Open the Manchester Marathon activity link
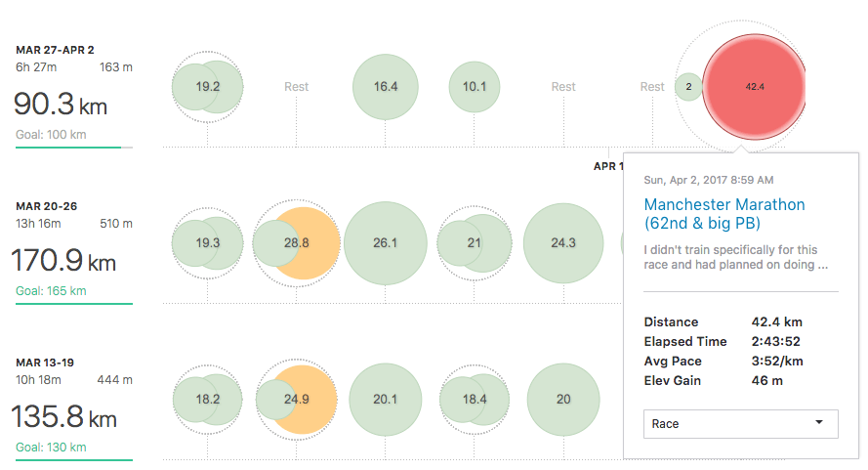This screenshot has height=470, width=868. [724, 214]
